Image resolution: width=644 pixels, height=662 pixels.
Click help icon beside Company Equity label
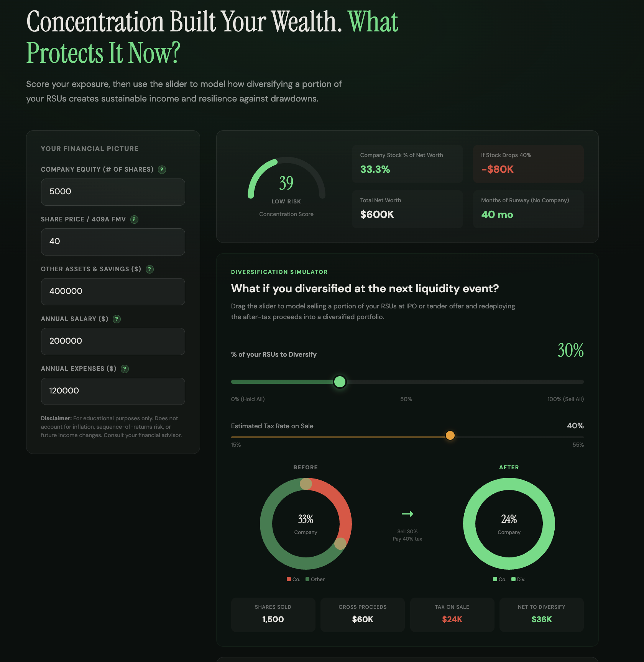pyautogui.click(x=162, y=170)
